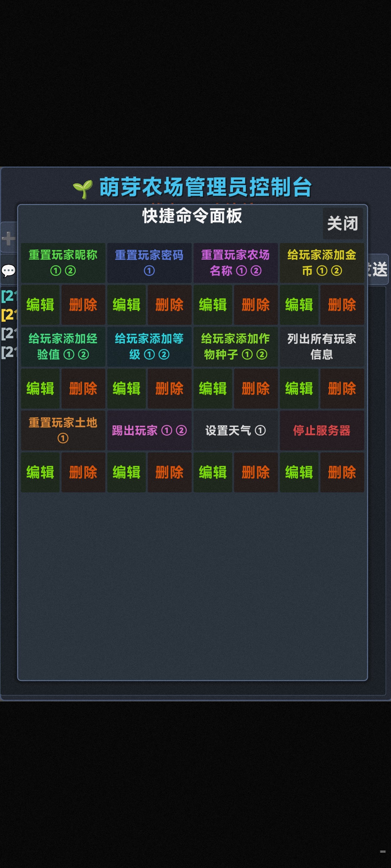Trigger 踢出玩家 command
The height and width of the screenshot is (868, 391).
point(149,430)
